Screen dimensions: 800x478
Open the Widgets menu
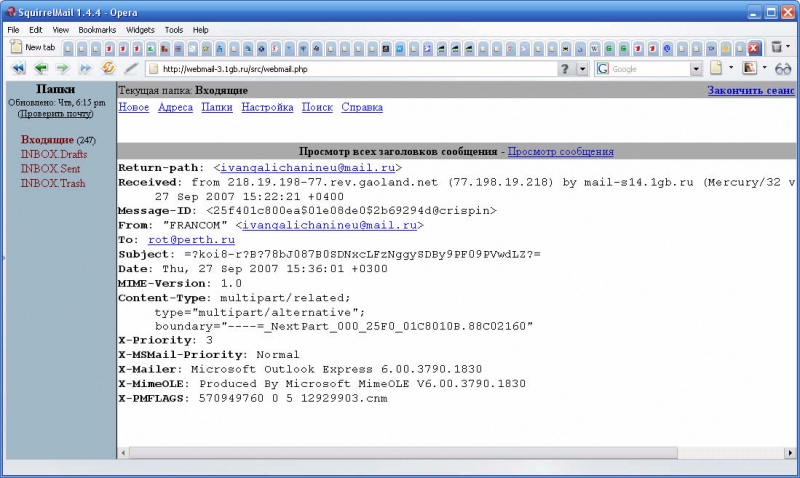[x=140, y=30]
